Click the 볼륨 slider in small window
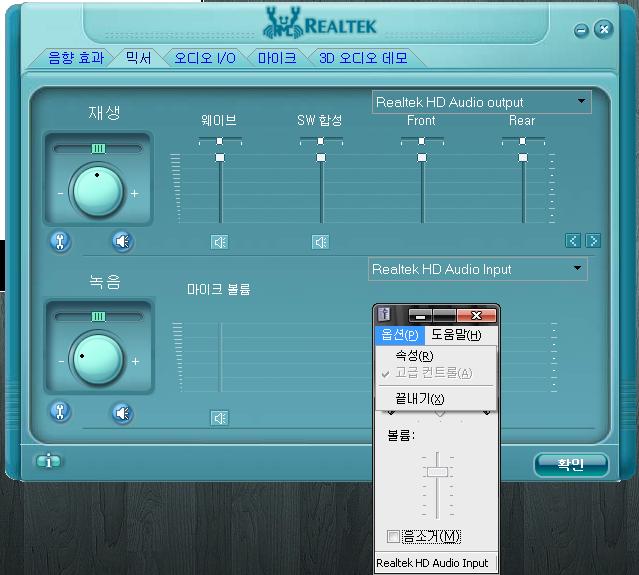Viewport: 639px width, 575px height. [x=437, y=472]
